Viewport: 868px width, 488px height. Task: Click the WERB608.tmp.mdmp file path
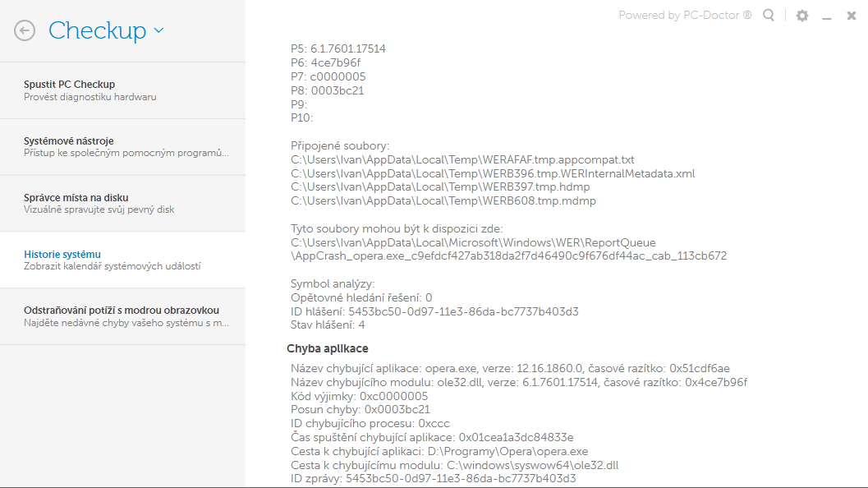[x=443, y=201]
